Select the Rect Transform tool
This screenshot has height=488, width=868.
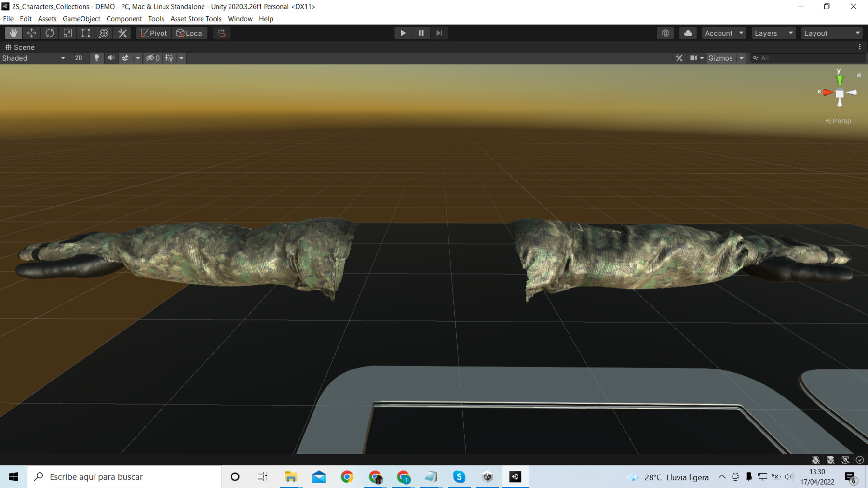pos(85,33)
